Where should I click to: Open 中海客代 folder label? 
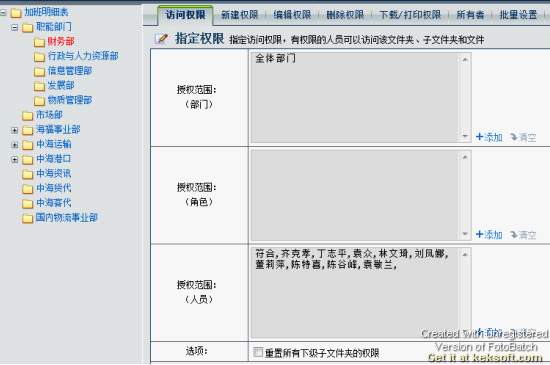(x=54, y=203)
